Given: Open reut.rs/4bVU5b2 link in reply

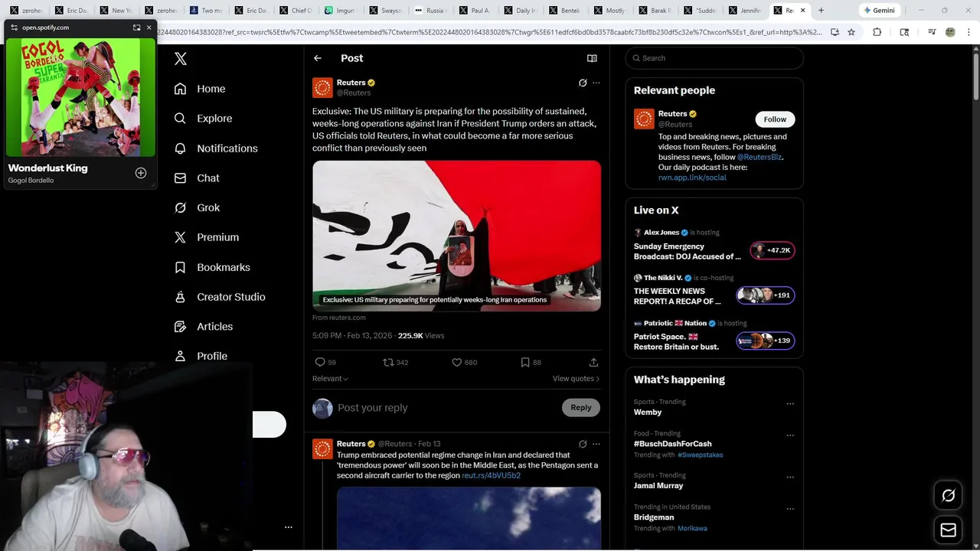Looking at the screenshot, I should (491, 475).
